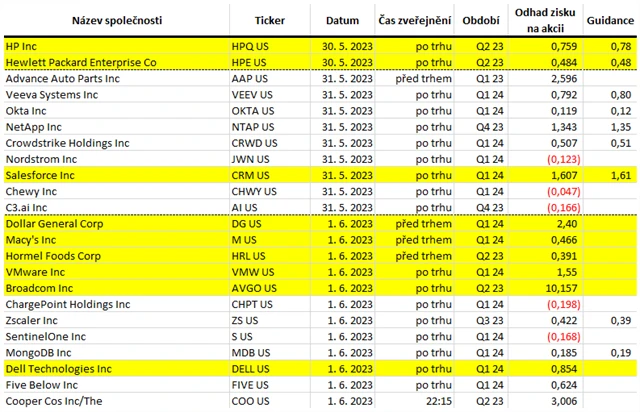The height and width of the screenshot is (412, 640).
Task: Select the MongoDB Inc company cell
Action: point(117,353)
